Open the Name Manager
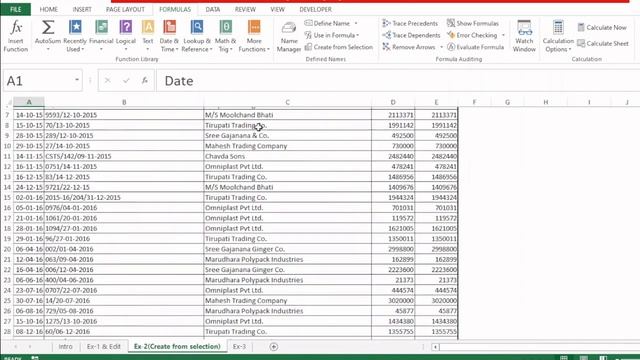 [289, 37]
